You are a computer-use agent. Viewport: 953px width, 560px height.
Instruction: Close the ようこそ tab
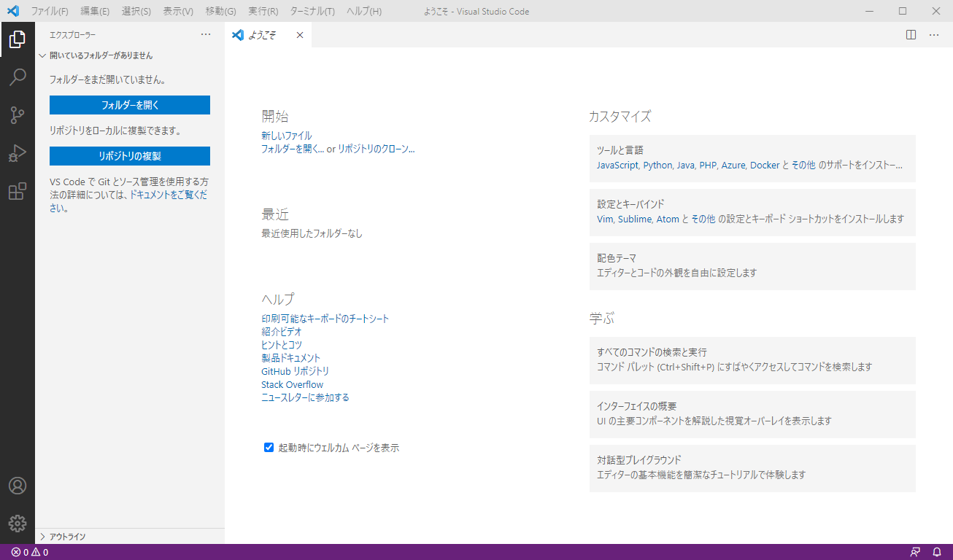click(x=299, y=34)
